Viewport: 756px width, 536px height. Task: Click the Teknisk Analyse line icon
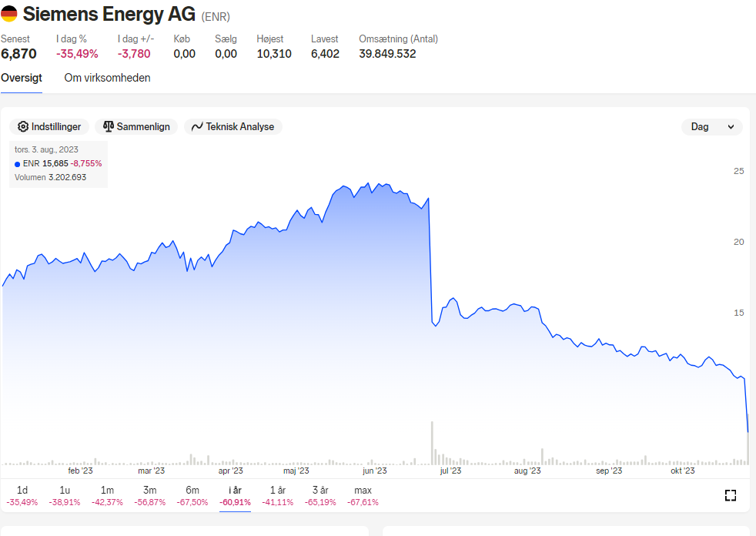pyautogui.click(x=197, y=127)
